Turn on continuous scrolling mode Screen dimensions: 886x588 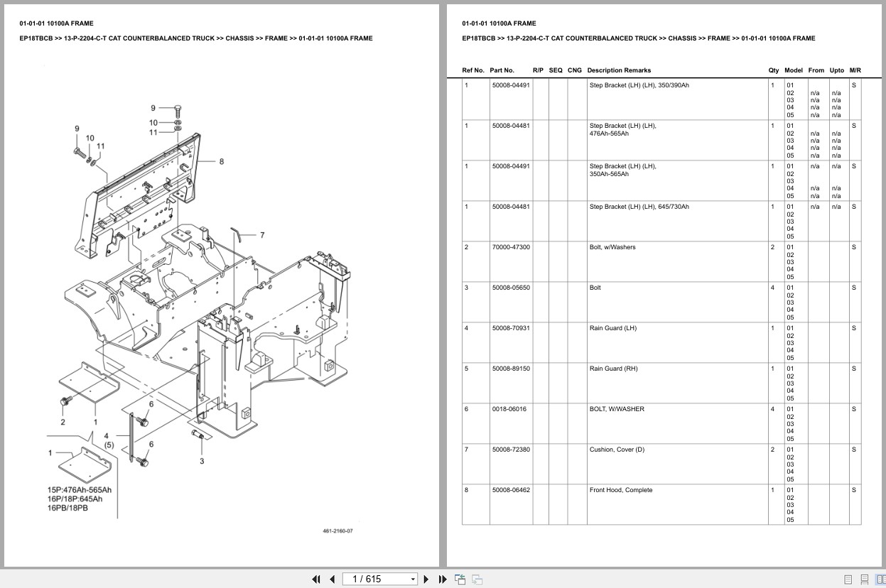[x=864, y=579]
